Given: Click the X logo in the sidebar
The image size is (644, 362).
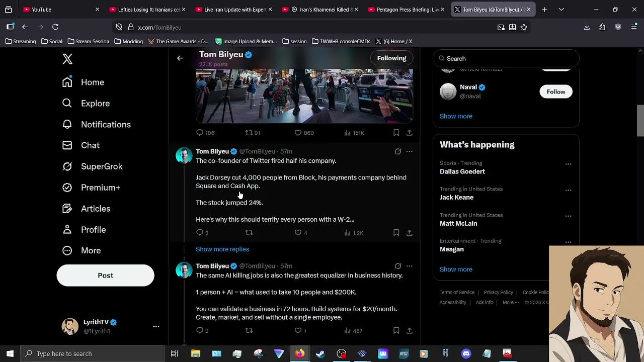Looking at the screenshot, I should (x=67, y=59).
